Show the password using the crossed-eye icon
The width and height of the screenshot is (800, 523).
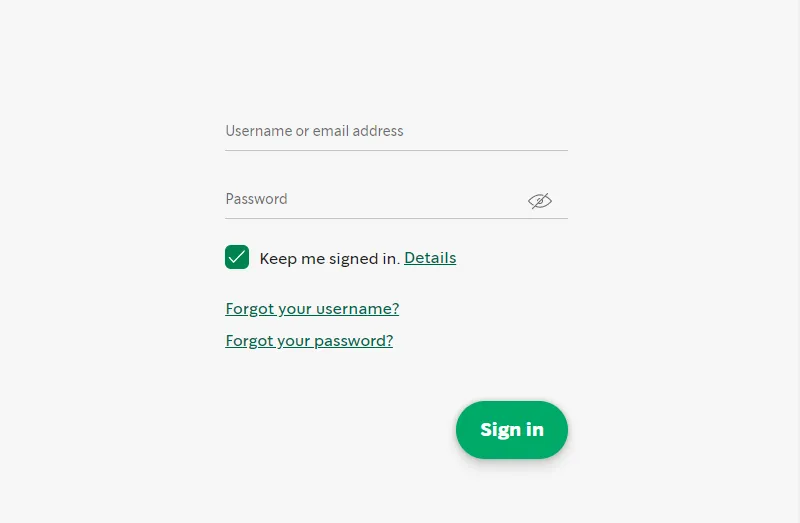click(x=540, y=201)
